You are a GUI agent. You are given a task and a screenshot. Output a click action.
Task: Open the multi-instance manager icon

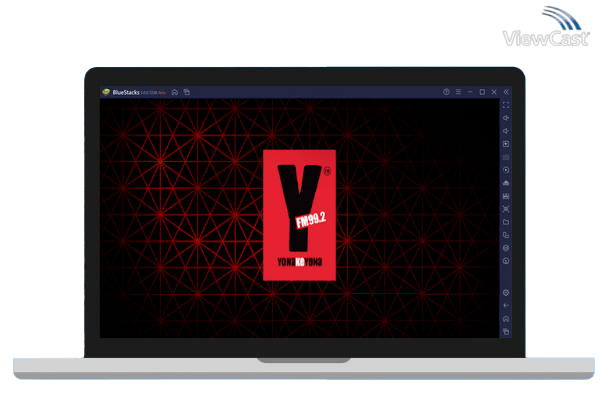click(506, 235)
